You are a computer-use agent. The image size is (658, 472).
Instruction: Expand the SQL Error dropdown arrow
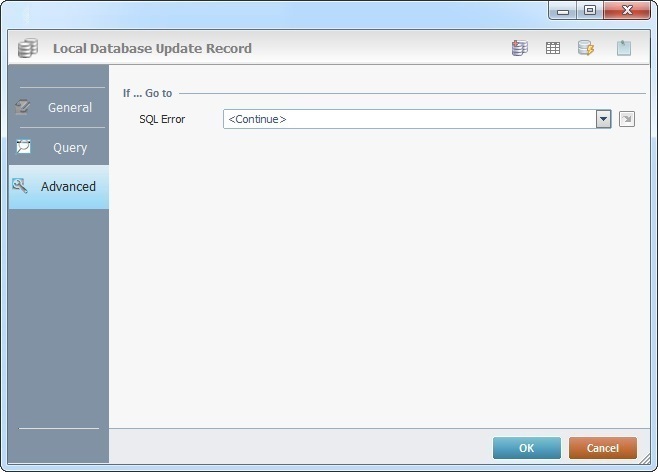603,119
